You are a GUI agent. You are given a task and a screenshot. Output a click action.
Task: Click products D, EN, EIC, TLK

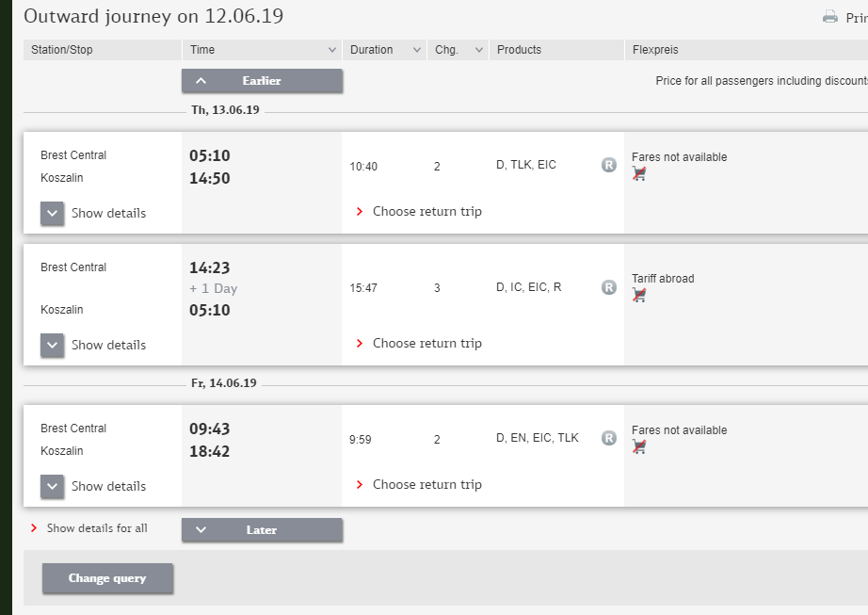point(537,438)
